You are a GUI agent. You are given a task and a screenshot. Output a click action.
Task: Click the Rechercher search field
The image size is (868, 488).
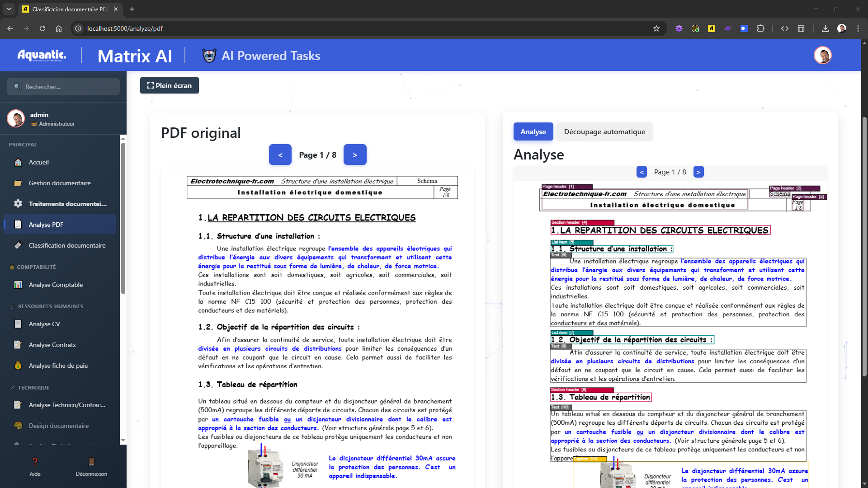[63, 86]
